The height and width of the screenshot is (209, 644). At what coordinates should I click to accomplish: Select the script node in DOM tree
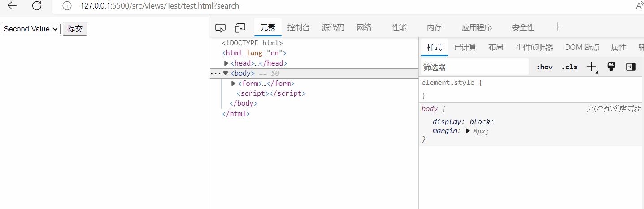point(271,93)
